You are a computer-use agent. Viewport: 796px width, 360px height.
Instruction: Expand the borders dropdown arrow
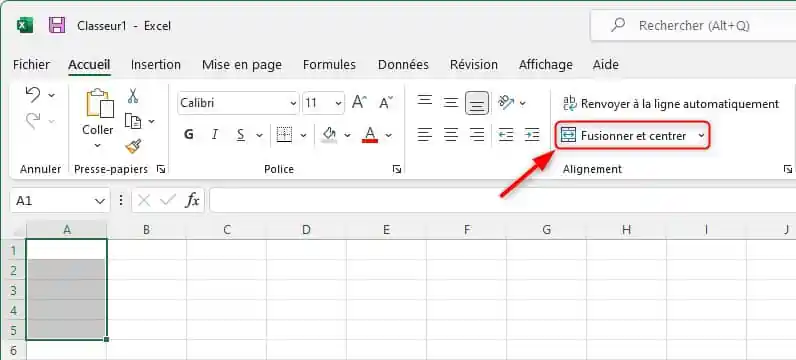click(303, 135)
